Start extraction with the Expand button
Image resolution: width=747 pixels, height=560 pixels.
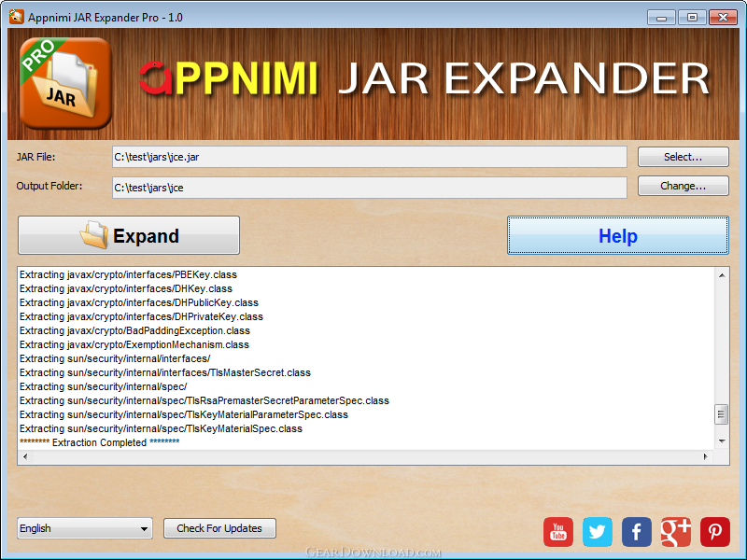pyautogui.click(x=129, y=235)
